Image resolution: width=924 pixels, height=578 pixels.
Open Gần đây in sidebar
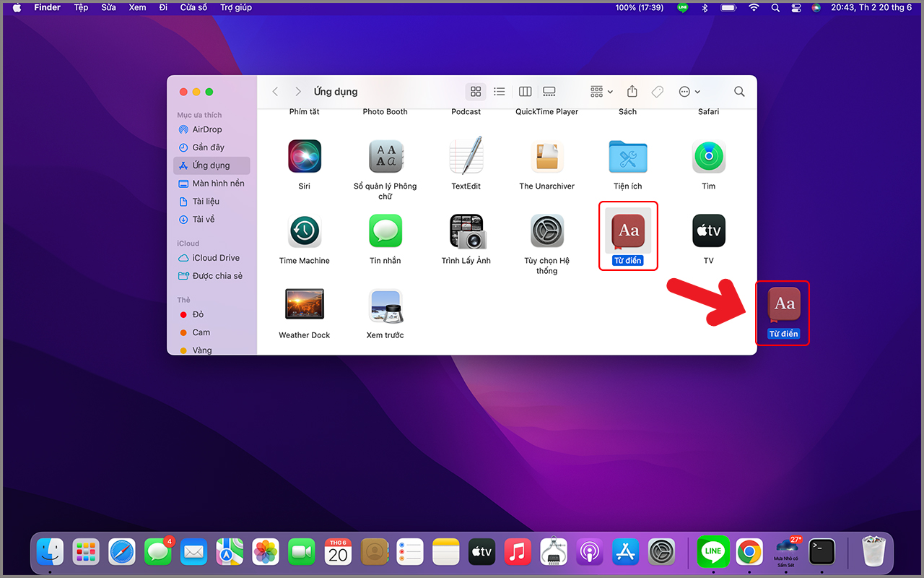point(212,147)
